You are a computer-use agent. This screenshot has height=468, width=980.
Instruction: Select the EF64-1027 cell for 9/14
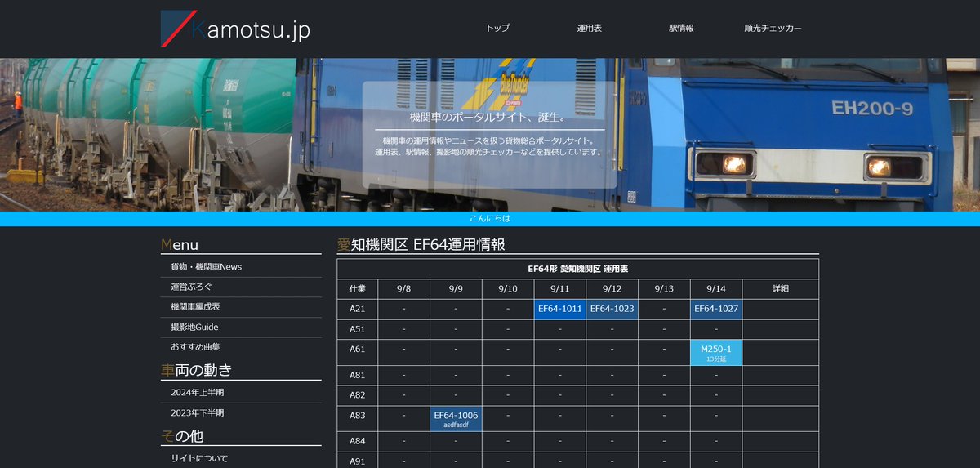716,310
